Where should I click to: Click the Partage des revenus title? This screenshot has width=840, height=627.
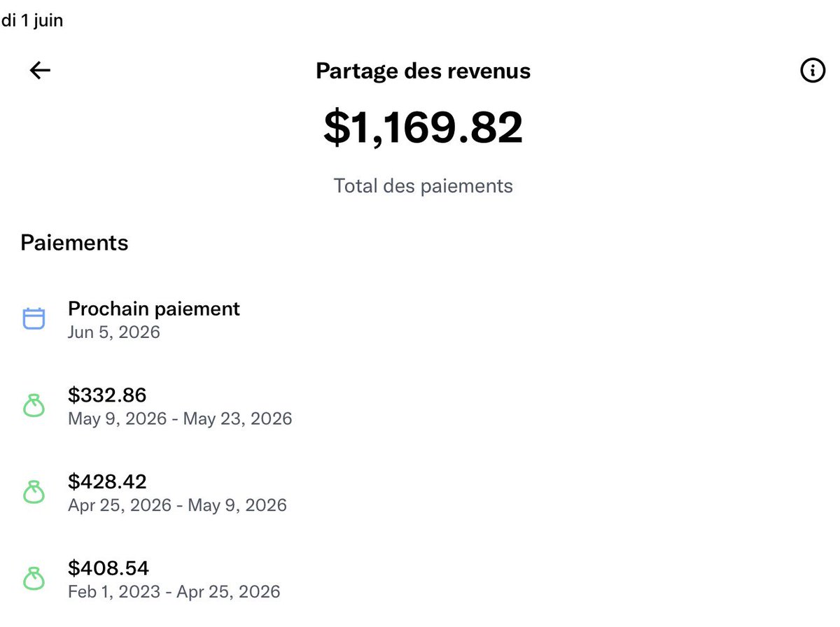pyautogui.click(x=423, y=71)
